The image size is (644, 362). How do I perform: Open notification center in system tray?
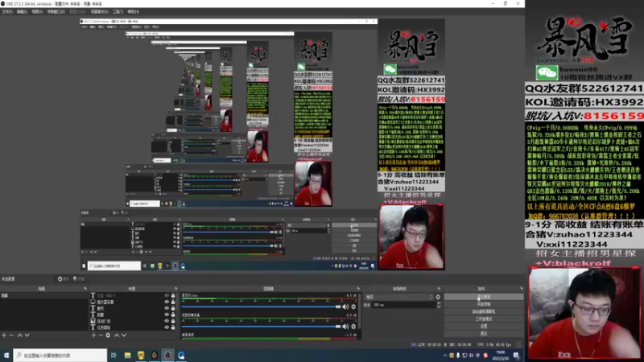click(x=516, y=356)
